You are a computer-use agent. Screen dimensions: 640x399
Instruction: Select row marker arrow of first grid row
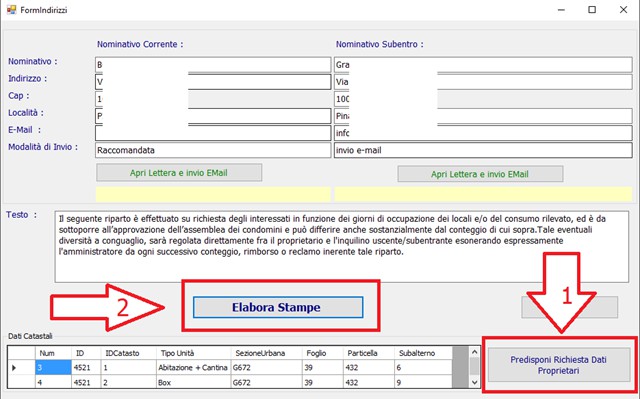click(x=15, y=368)
